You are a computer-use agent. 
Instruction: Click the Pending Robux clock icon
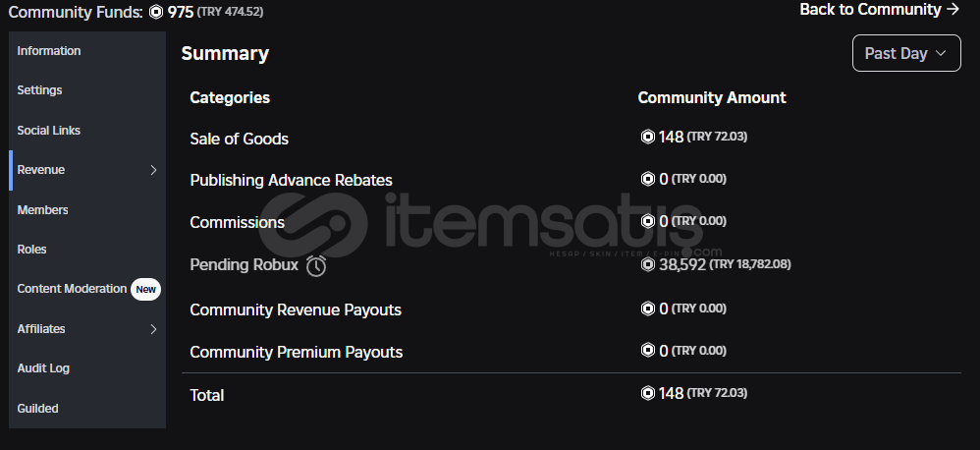pyautogui.click(x=316, y=265)
